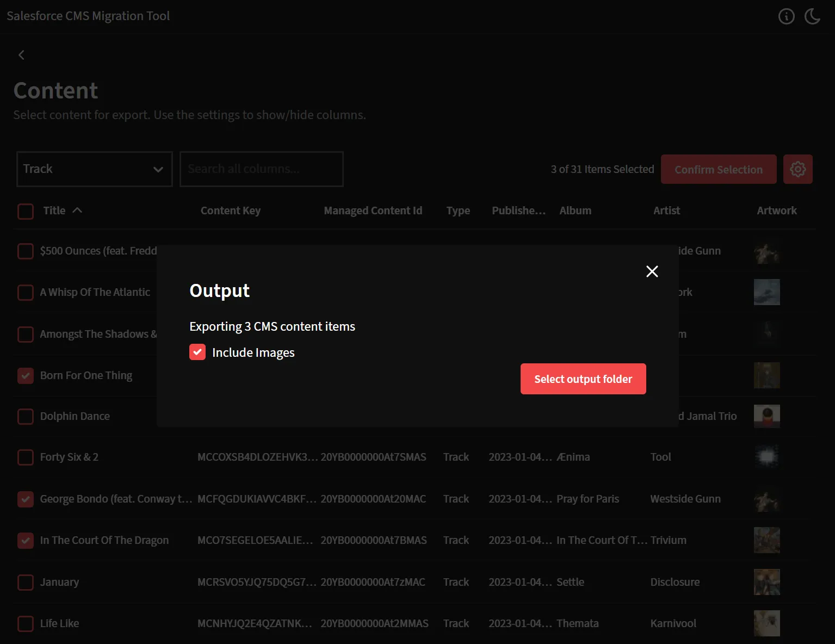Screen dimensions: 835x644
Task: Navigate back using the left arrow
Action: (21, 55)
